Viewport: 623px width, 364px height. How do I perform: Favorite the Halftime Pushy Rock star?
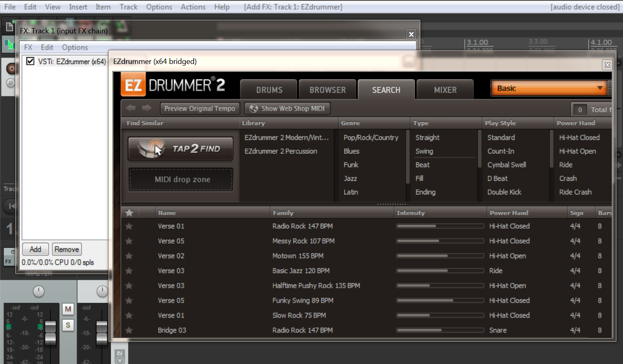[x=129, y=286]
